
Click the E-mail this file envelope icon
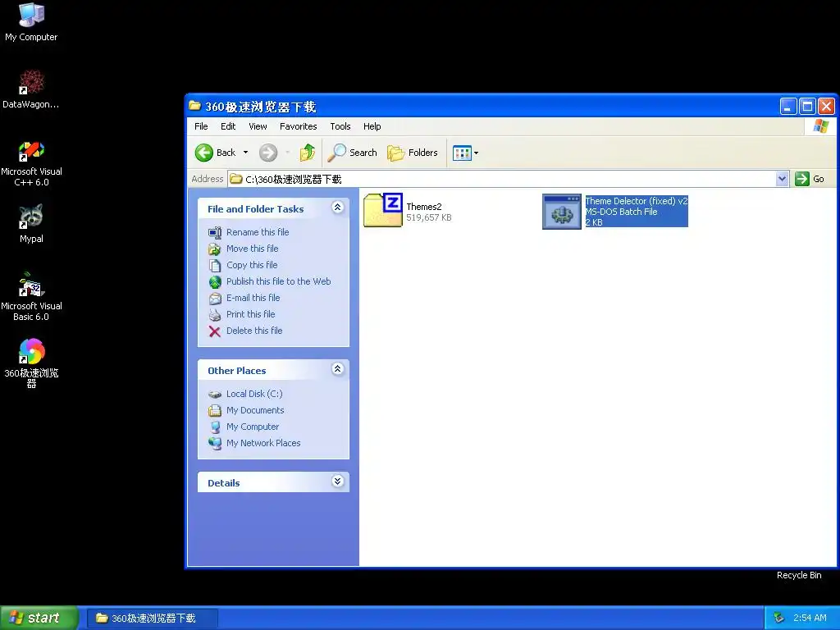click(215, 299)
